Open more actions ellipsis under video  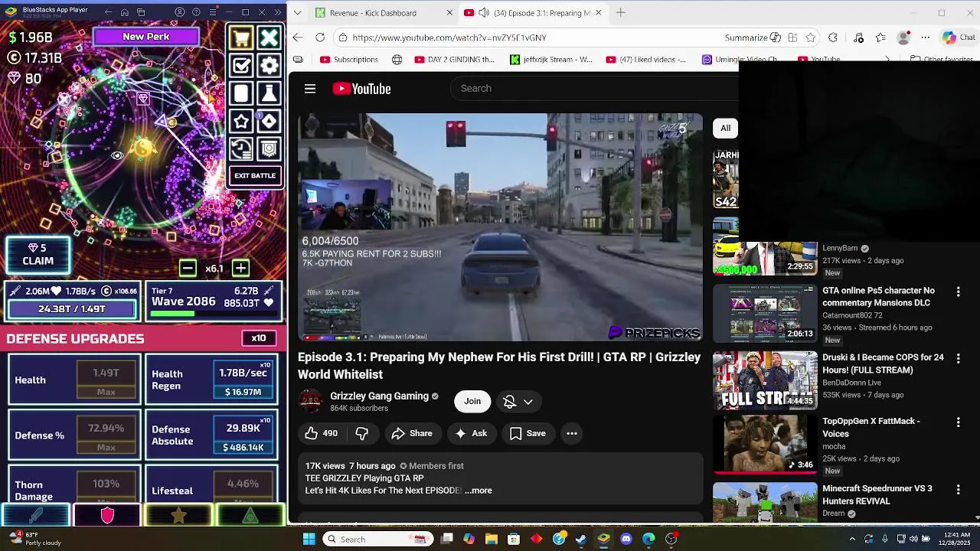click(x=572, y=433)
